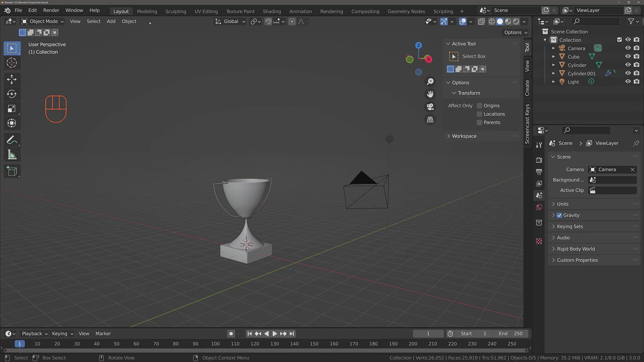Open the Object menu in the header

pyautogui.click(x=129, y=21)
